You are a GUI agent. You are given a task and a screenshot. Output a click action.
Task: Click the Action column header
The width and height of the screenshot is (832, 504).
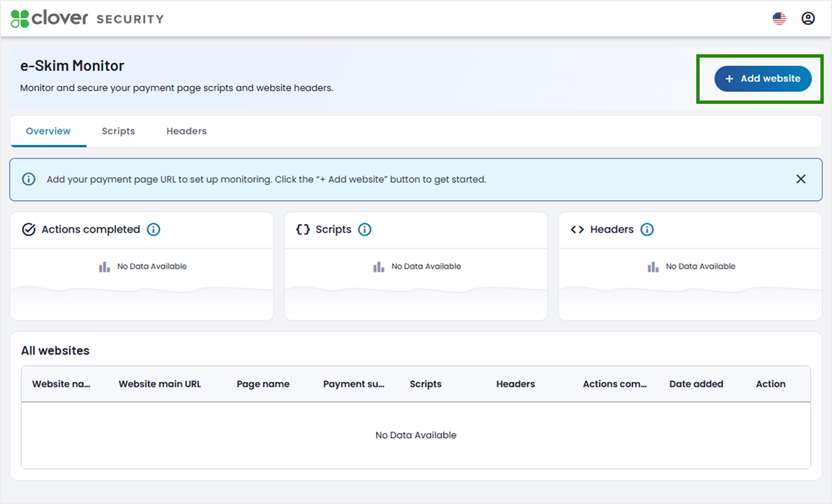(x=771, y=384)
